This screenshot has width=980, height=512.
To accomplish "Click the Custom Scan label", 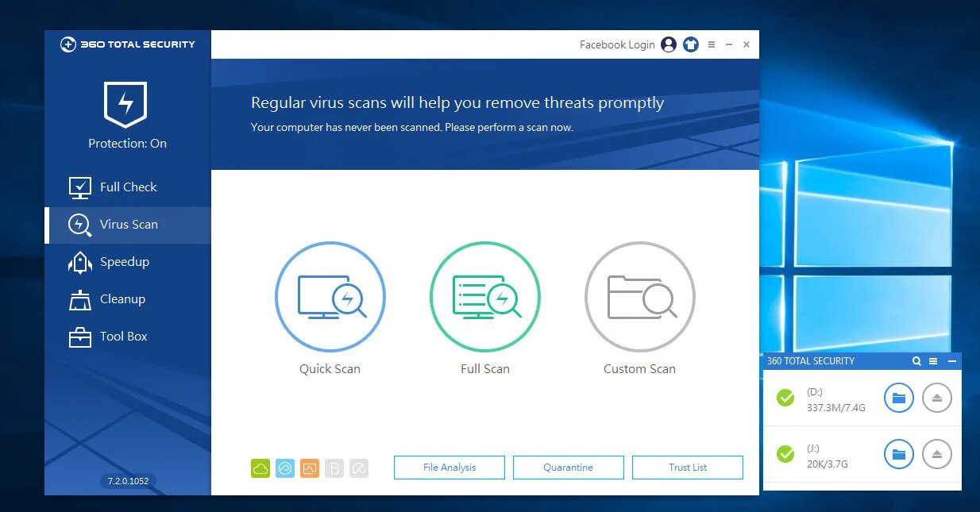I will 639,369.
